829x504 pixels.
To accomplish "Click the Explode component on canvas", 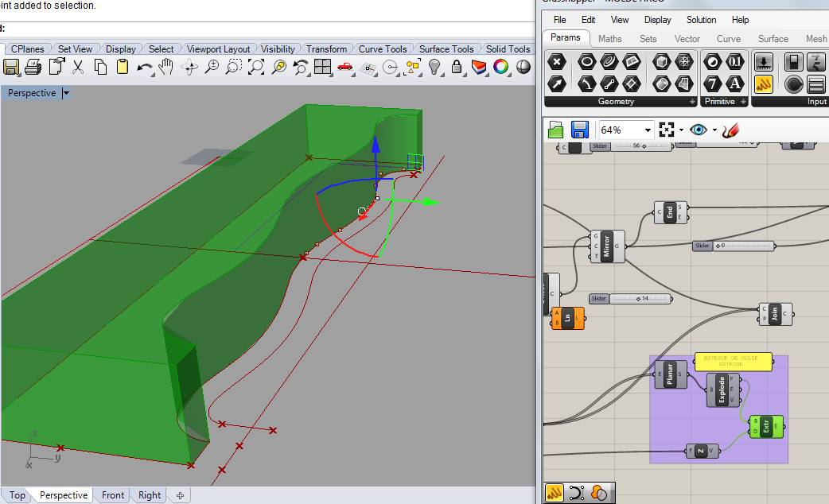I will click(x=722, y=390).
